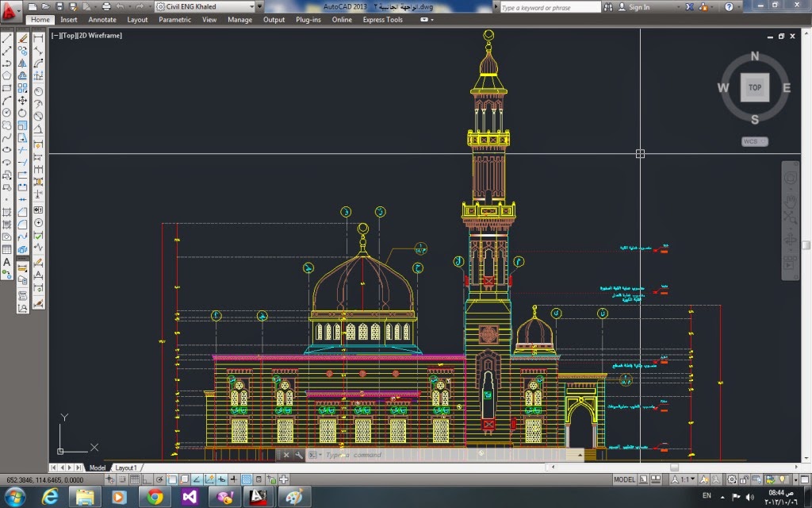Open the workspace switching gear icon
812x508 pixels.
(732, 479)
